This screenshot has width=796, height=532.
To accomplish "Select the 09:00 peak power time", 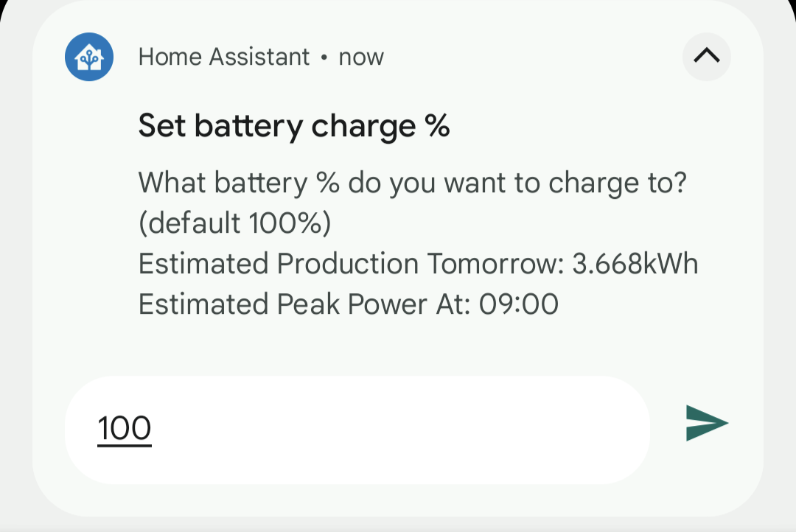I will coord(519,304).
